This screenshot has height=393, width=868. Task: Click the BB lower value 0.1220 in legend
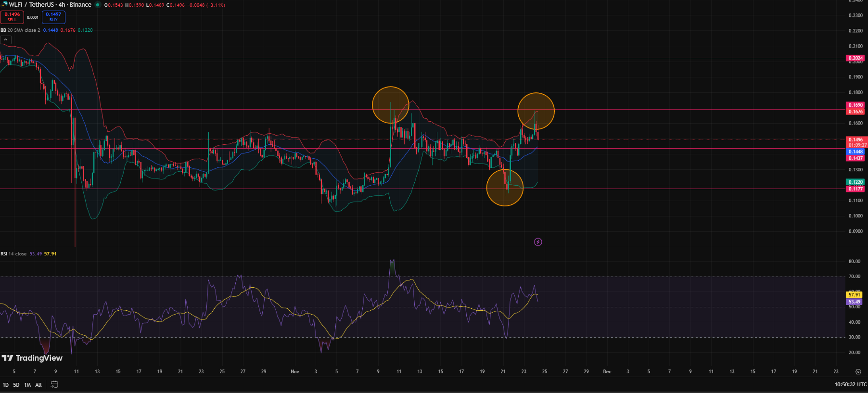[85, 30]
